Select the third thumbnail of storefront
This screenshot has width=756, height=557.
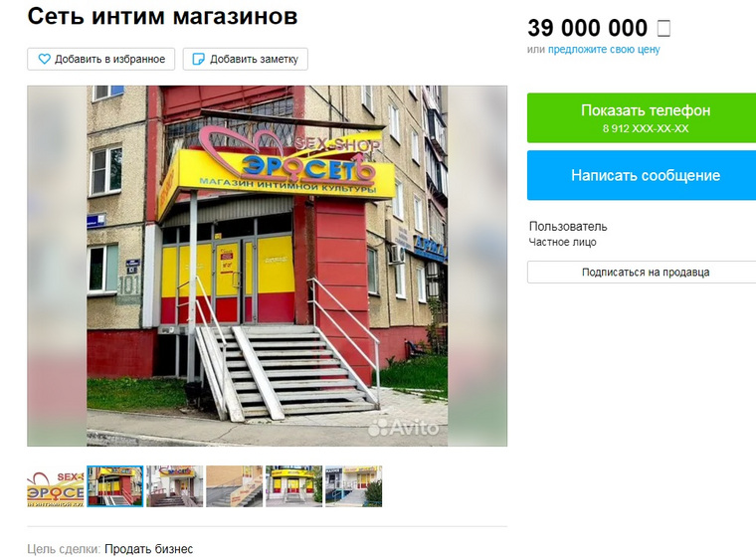[x=175, y=486]
